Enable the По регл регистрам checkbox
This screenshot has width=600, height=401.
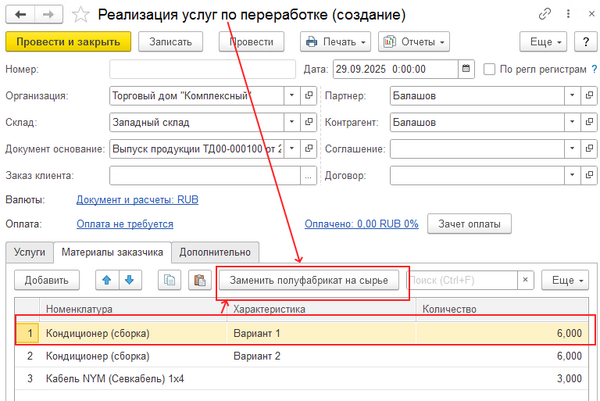coord(490,69)
